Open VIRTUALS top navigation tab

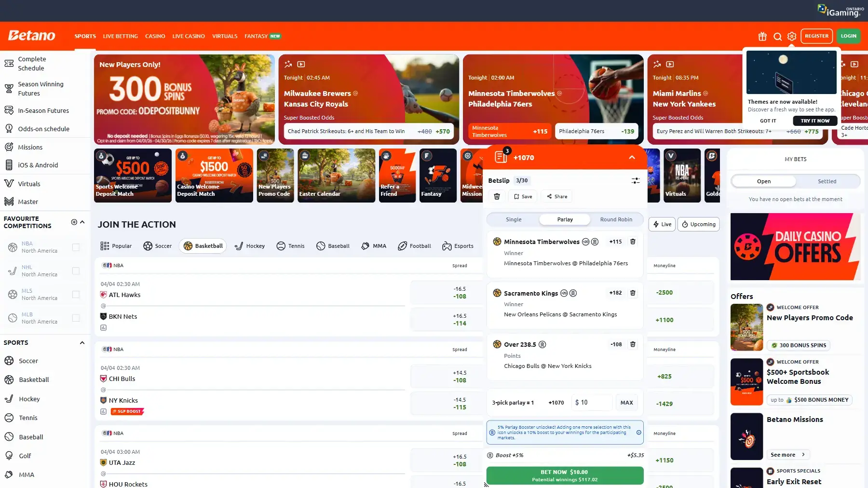coord(225,36)
